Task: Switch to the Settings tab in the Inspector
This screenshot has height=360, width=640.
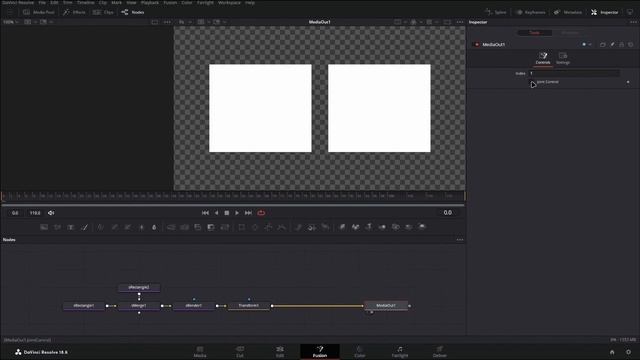Action: click(x=563, y=58)
